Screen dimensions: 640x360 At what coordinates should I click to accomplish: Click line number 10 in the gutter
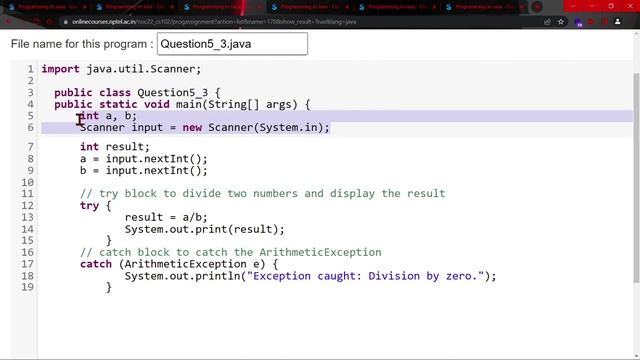[27, 182]
